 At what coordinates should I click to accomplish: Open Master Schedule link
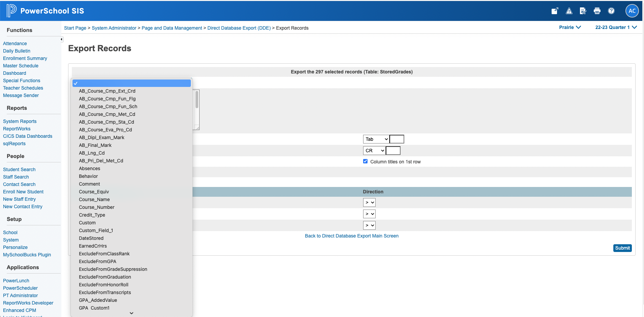[21, 66]
